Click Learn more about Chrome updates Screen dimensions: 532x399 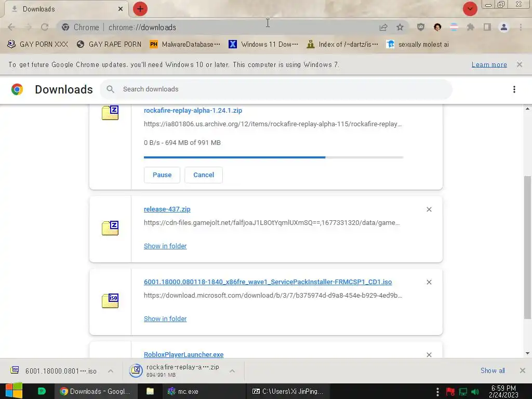coord(489,64)
